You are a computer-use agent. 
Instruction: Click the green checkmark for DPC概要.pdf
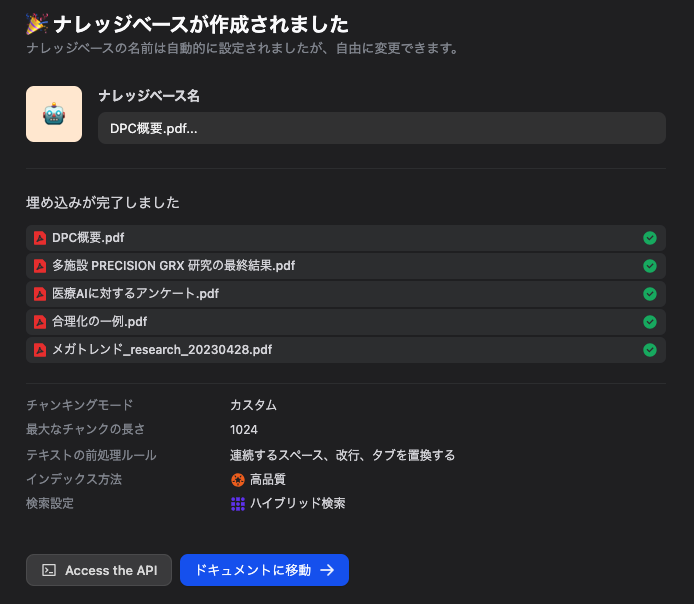pyautogui.click(x=650, y=238)
